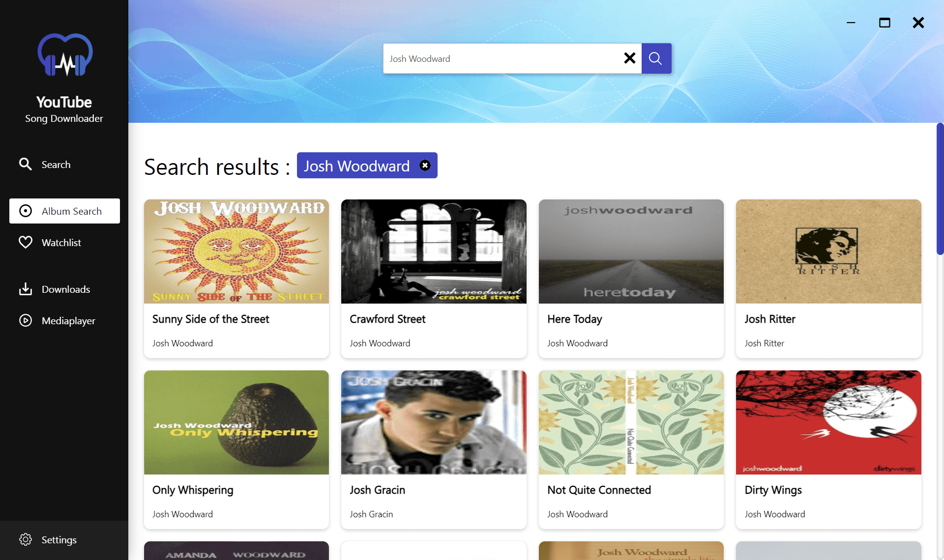Click artist Josh Woodward under Crawford Street

click(380, 343)
